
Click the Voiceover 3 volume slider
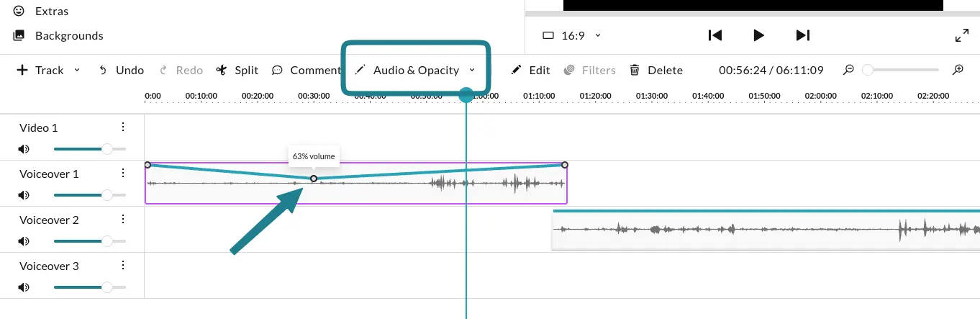[90, 287]
